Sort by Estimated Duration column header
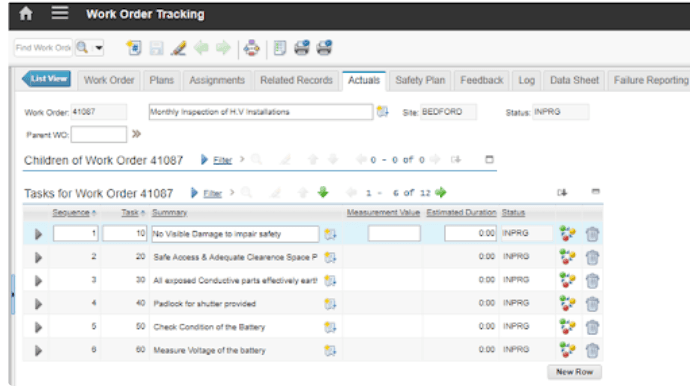The height and width of the screenshot is (386, 690). (x=461, y=213)
